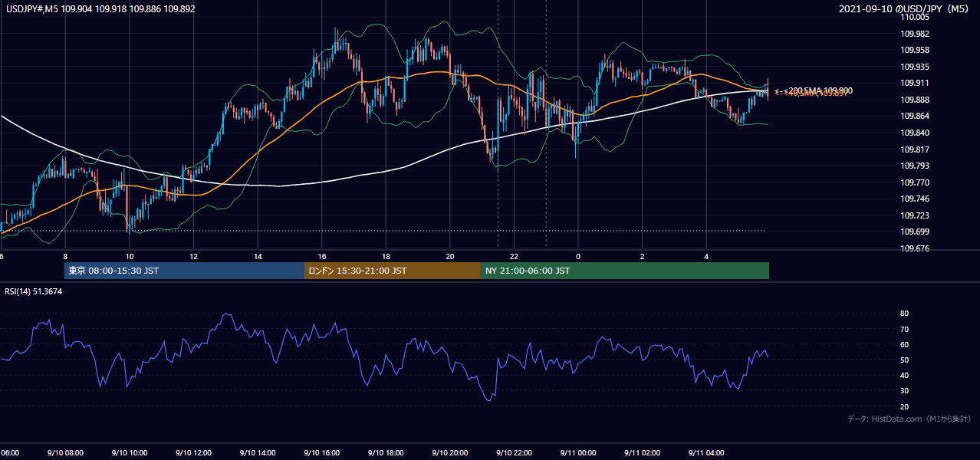This screenshot has width=980, height=460.
Task: Click hour 22 on the price chart axis
Action: tap(514, 257)
